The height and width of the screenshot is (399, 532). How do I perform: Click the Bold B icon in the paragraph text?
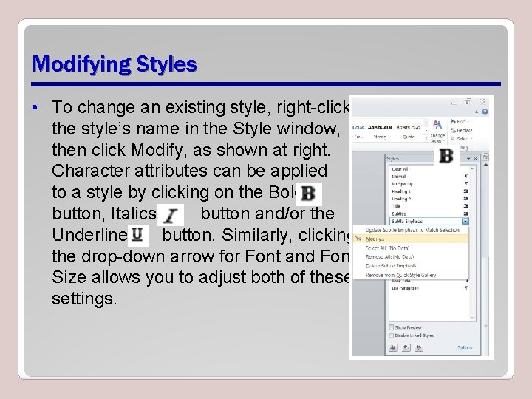(308, 194)
